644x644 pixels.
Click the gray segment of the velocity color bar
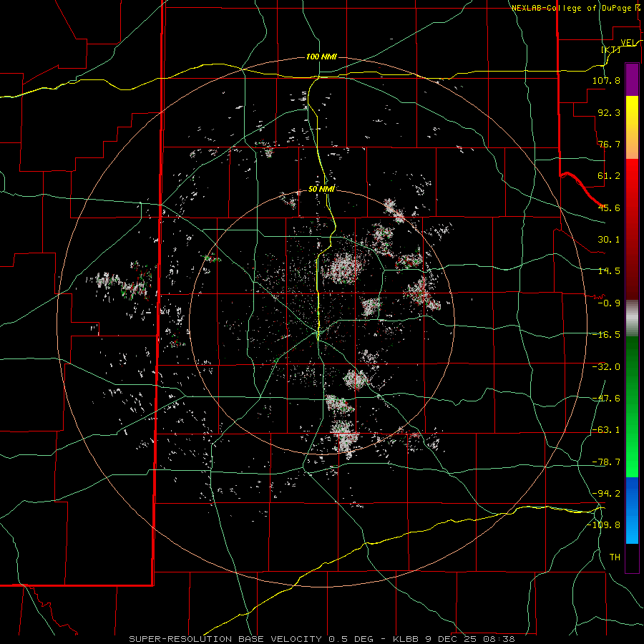point(632,318)
